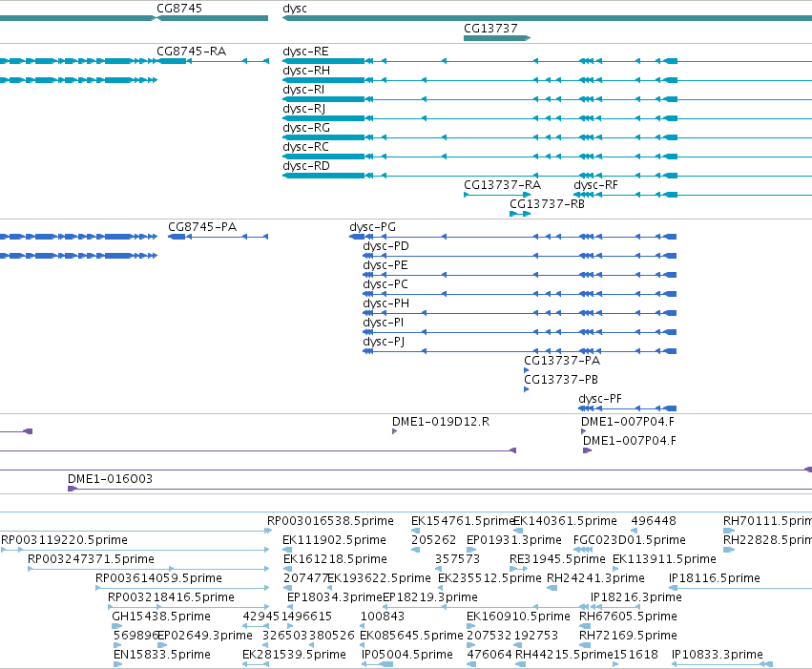This screenshot has width=812, height=669.
Task: Click EST RP003247371.5prime
Action: pos(91,559)
